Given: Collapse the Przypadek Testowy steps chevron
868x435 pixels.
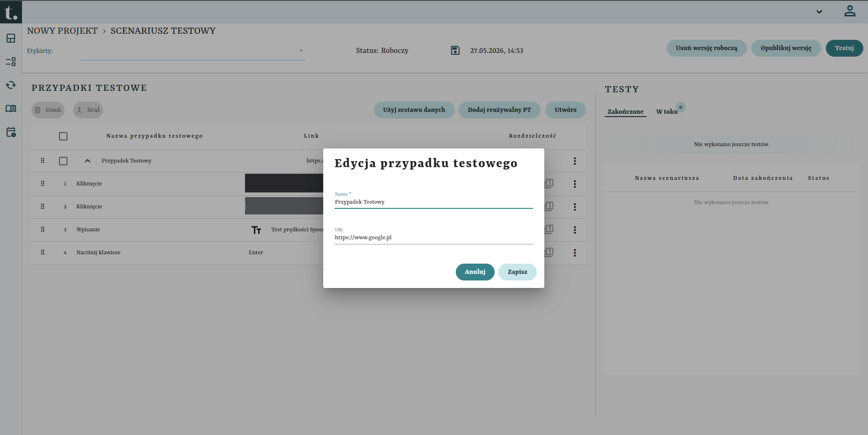Looking at the screenshot, I should [x=87, y=161].
